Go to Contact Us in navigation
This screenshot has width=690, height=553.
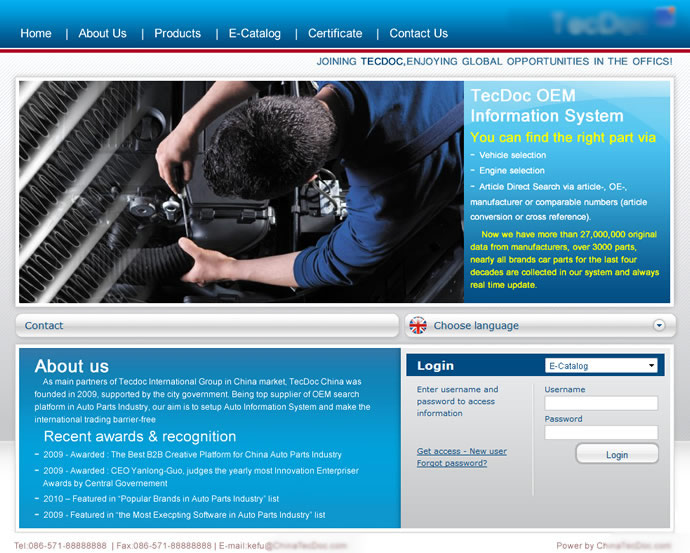(x=418, y=33)
